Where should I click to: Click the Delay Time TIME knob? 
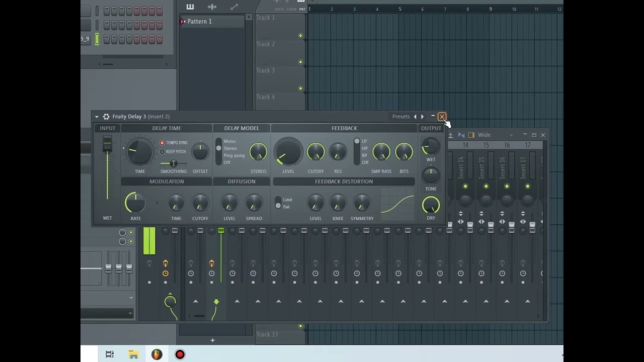click(139, 152)
